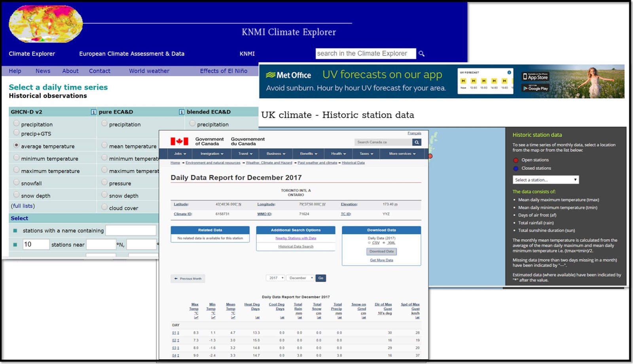Image resolution: width=633 pixels, height=364 pixels.
Task: Open the 2017 year dropdown
Action: coord(275,278)
